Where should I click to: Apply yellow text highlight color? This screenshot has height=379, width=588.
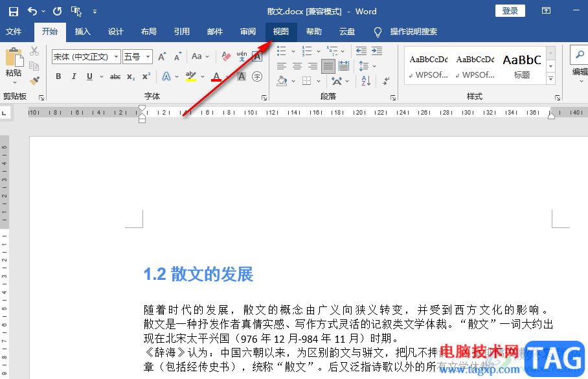pyautogui.click(x=191, y=76)
